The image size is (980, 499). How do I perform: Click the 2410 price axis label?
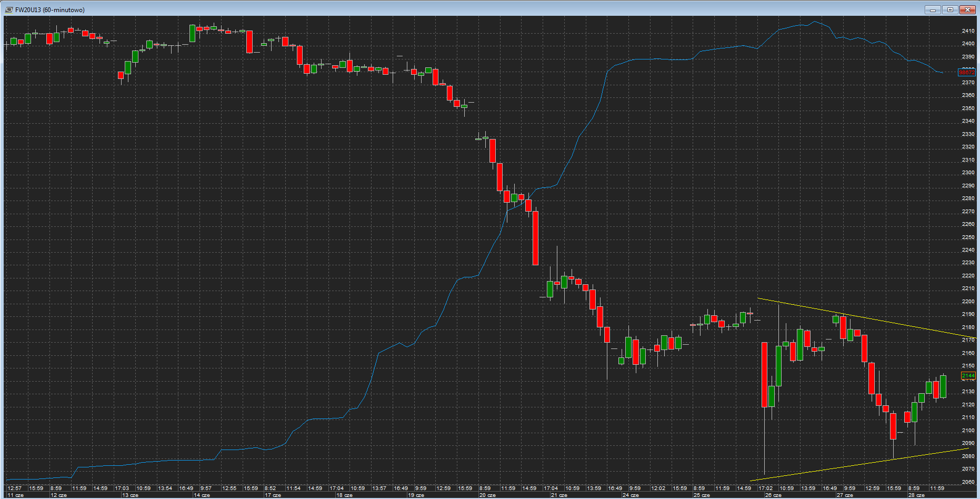coord(968,31)
